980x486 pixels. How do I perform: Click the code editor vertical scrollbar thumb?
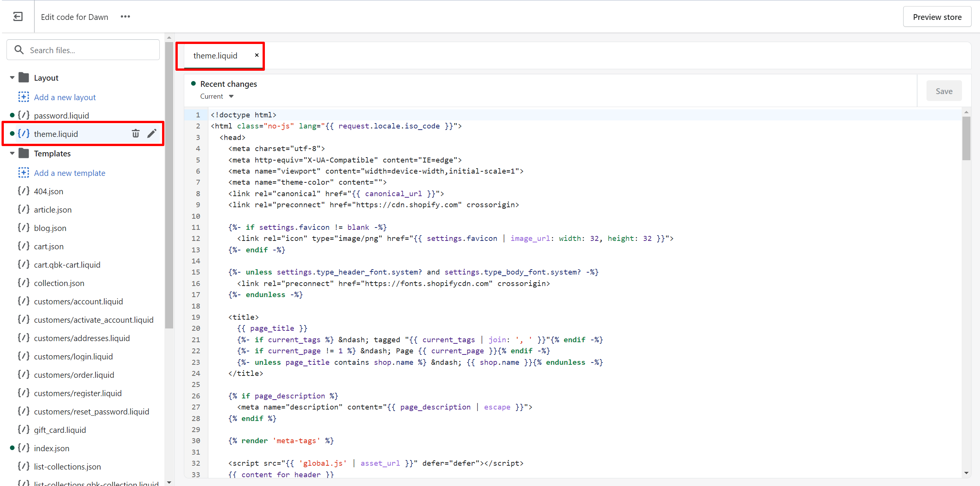(966, 138)
